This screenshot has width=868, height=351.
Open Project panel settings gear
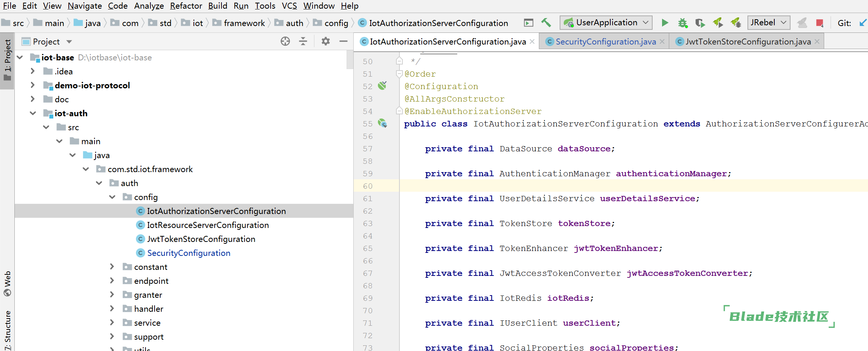(x=326, y=41)
